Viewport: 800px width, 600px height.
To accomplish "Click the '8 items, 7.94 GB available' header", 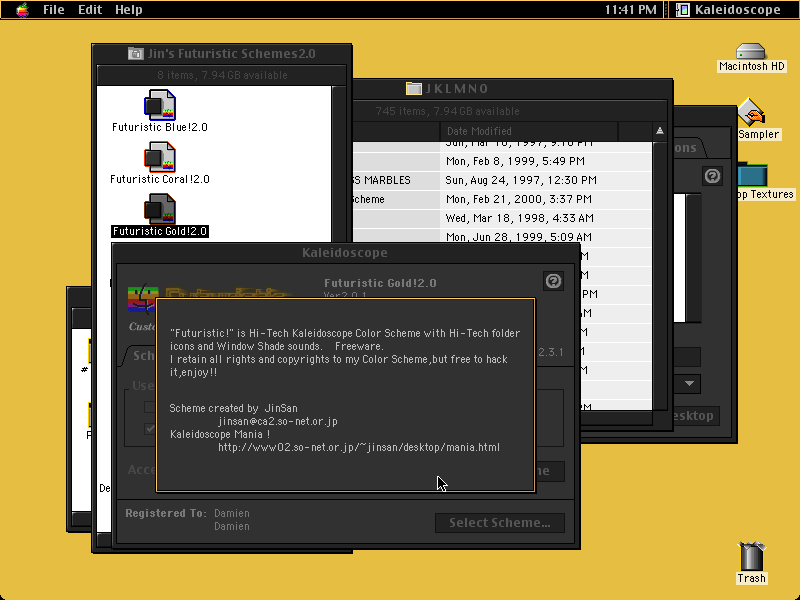I will coord(222,76).
